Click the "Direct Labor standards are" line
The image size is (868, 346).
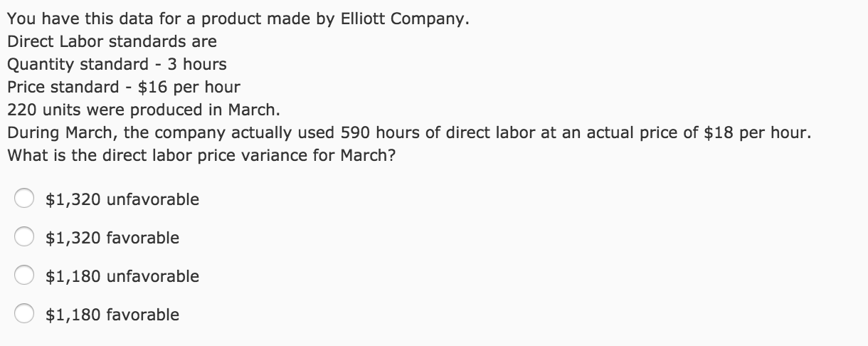112,41
